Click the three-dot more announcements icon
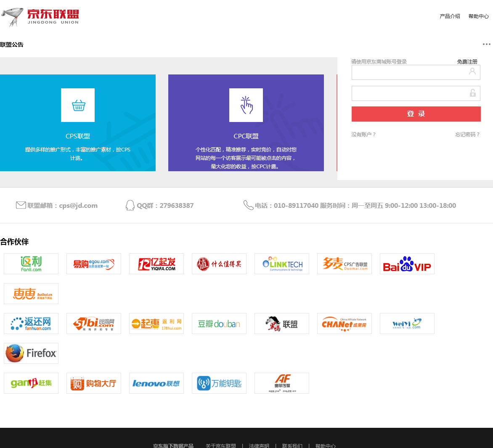 coord(486,44)
